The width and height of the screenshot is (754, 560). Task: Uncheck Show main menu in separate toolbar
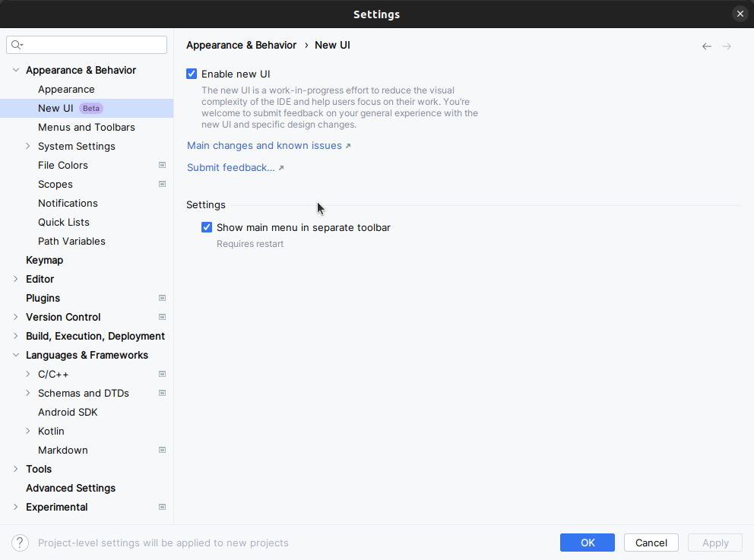(x=207, y=227)
